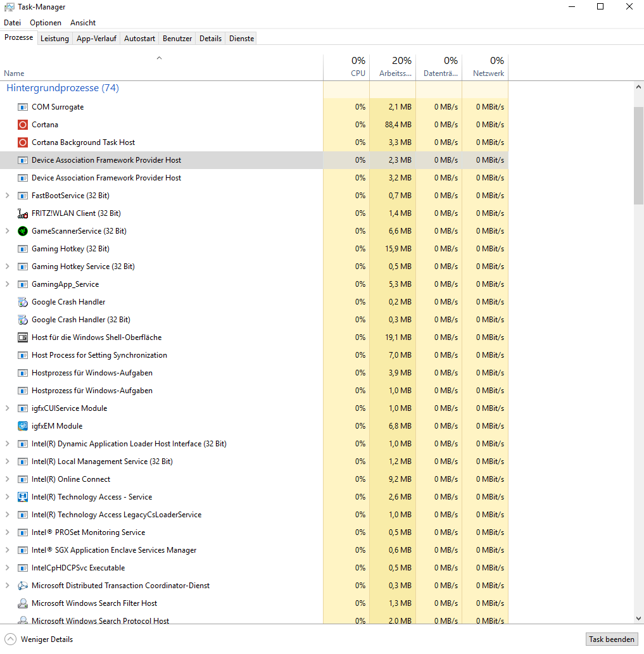644x654 pixels.
Task: Click the Microsoft Distributed Transaction Coordinator icon
Action: [23, 586]
